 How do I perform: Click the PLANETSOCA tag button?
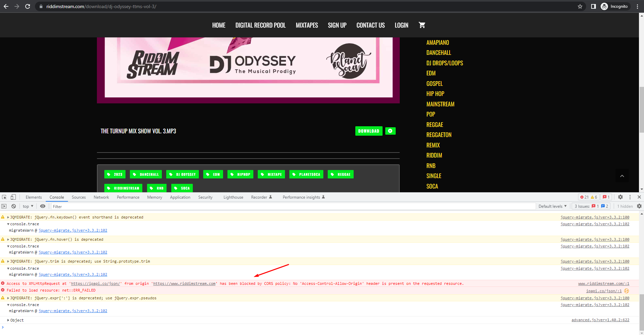coord(307,174)
